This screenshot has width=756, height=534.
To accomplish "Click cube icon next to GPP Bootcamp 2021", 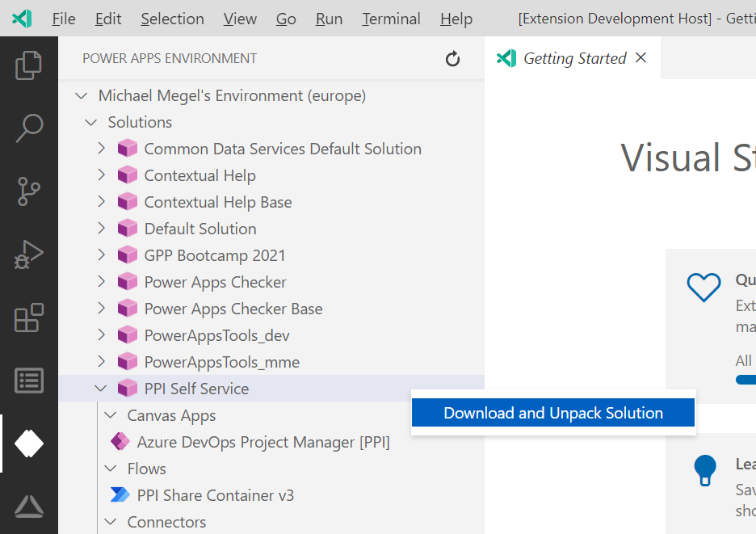I will pos(128,254).
